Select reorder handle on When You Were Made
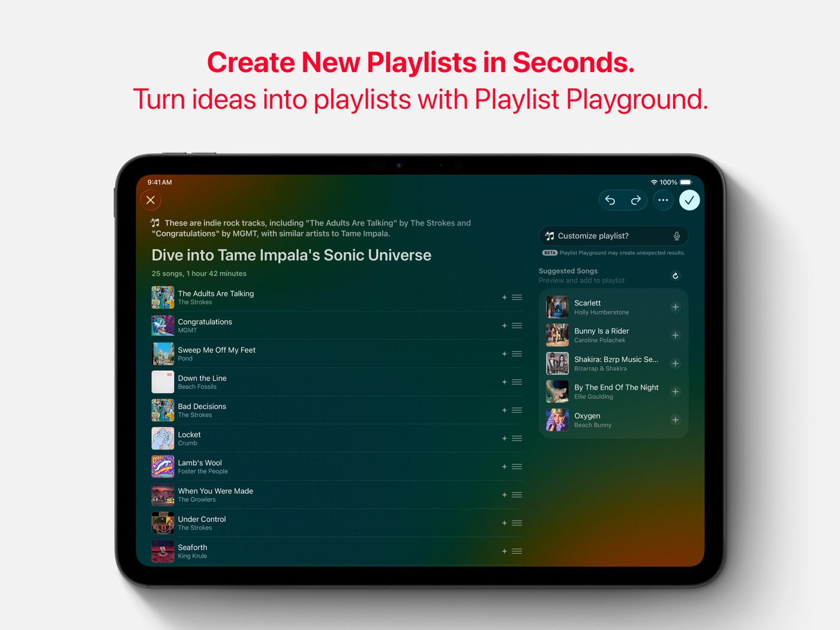 point(517,495)
